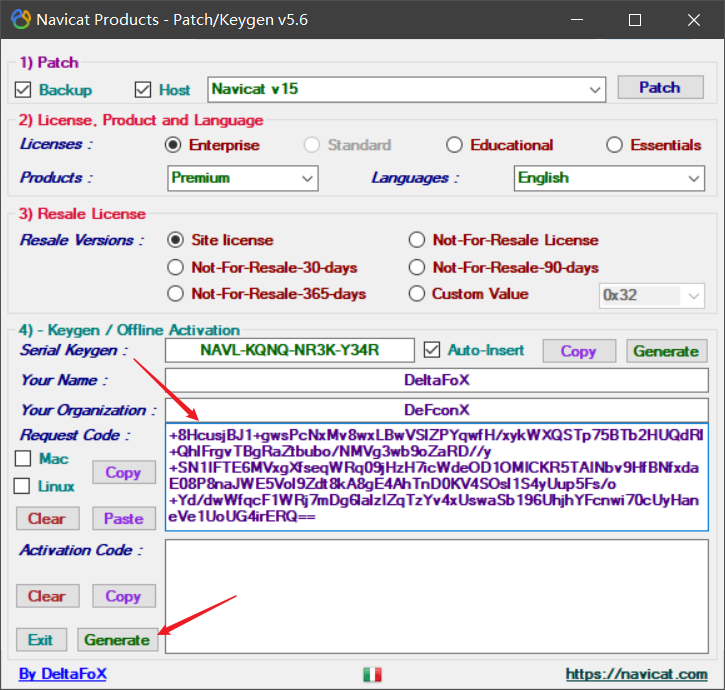Generate the activation code
The height and width of the screenshot is (690, 725).
click(x=117, y=640)
